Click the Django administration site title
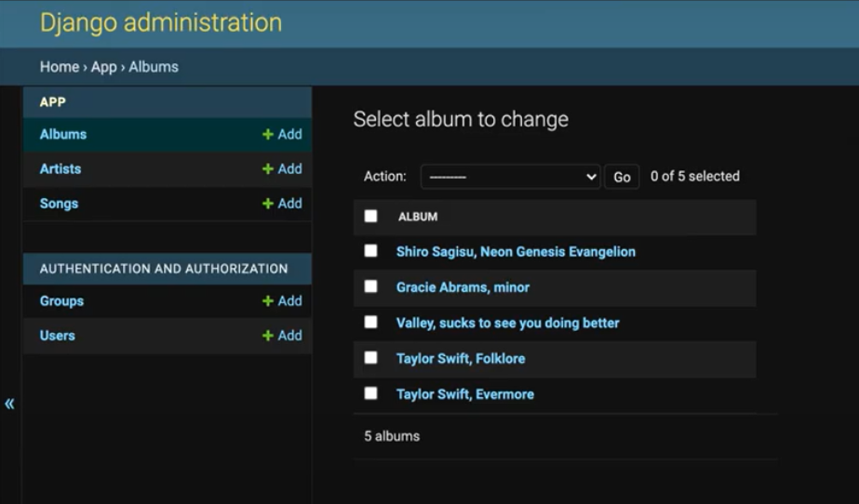859x504 pixels. 160,22
